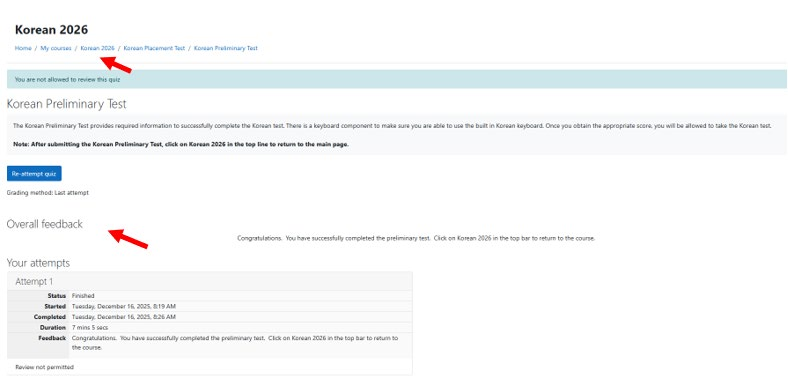Viewport: 788px width, 382px height.
Task: Click the 'Review not permitted' text
Action: tap(44, 367)
